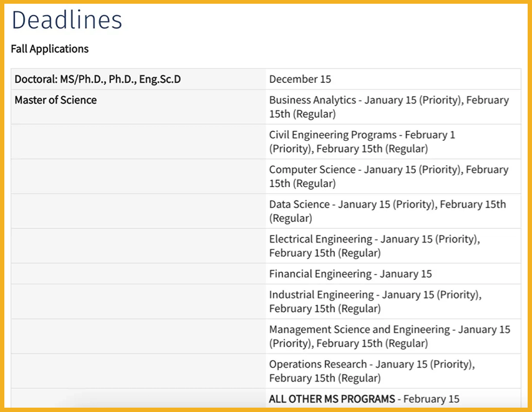Viewport: 532px width, 412px height.
Task: Click the empty label cell beside Data Science
Action: tap(138, 211)
